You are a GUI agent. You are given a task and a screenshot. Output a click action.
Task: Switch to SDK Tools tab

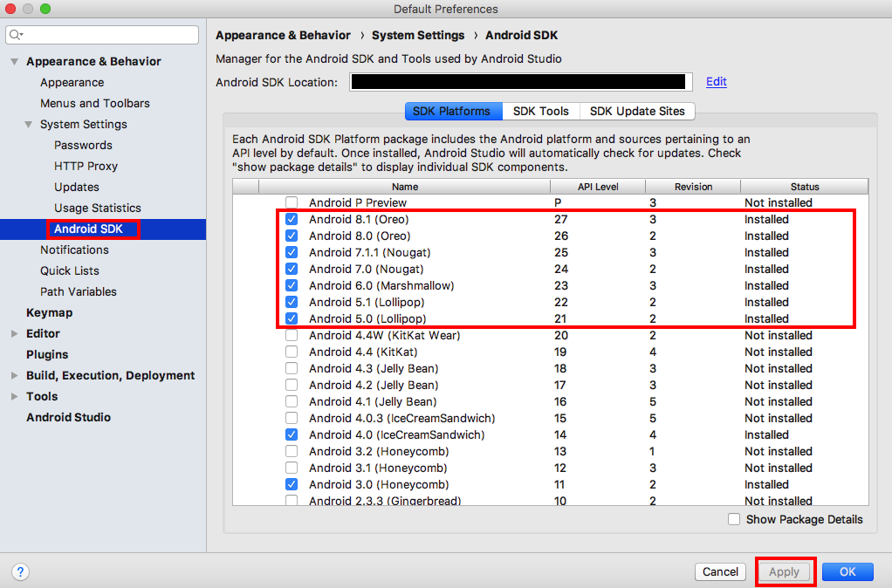(x=540, y=111)
